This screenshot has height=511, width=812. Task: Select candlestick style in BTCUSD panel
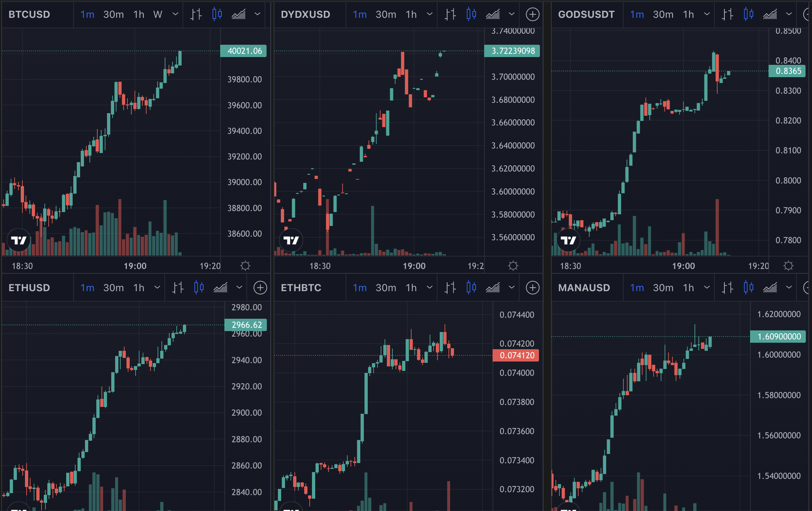(217, 14)
